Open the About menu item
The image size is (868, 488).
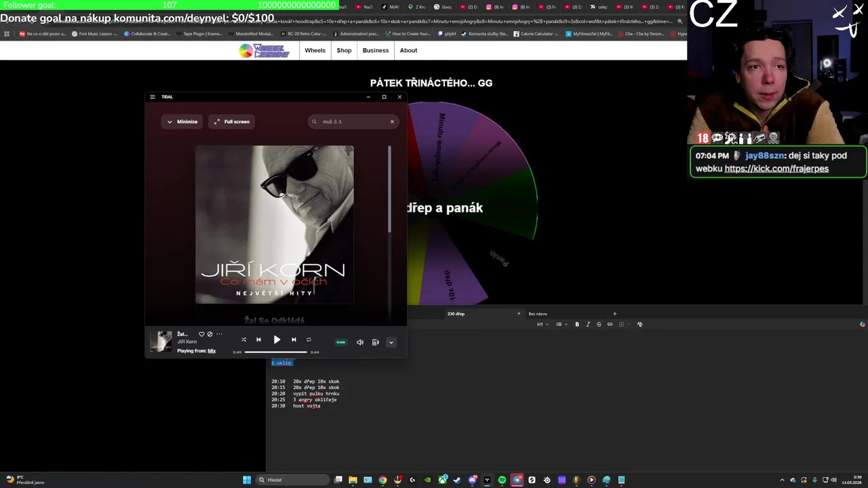click(408, 50)
